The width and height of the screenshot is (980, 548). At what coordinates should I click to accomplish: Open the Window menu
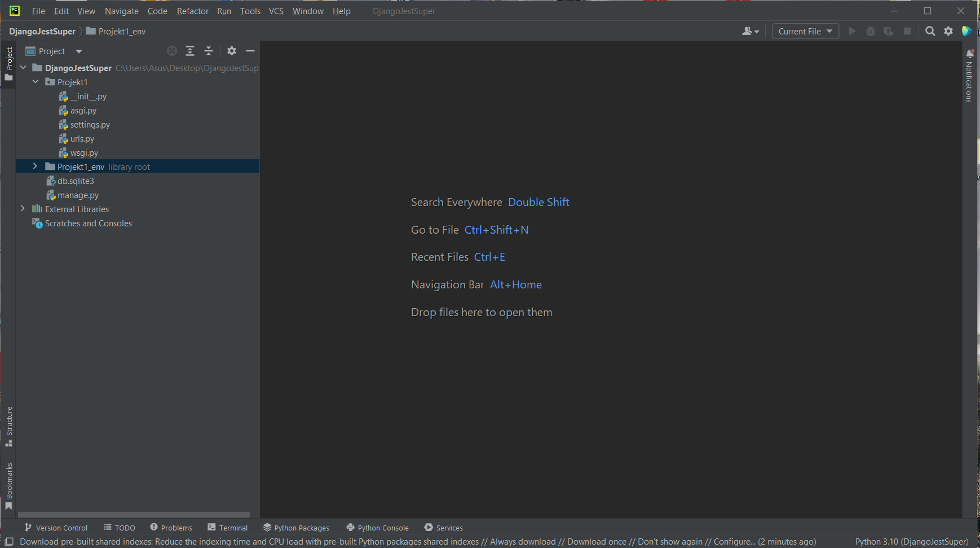(308, 11)
